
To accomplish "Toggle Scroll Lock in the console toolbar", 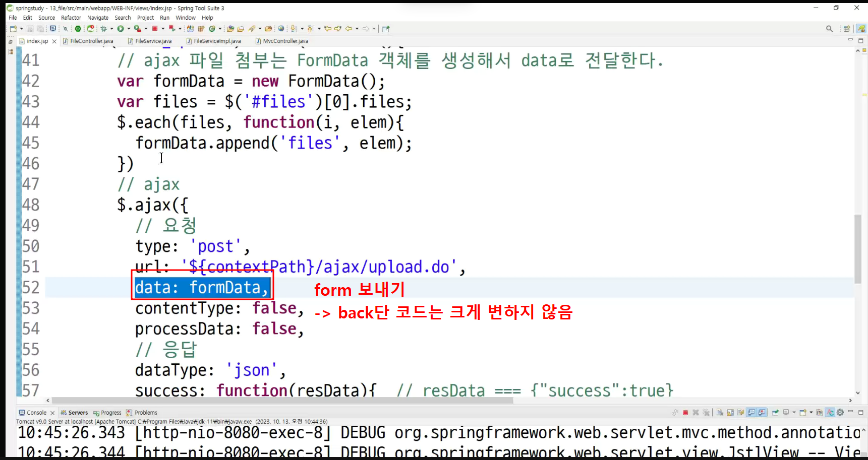I will [x=730, y=413].
